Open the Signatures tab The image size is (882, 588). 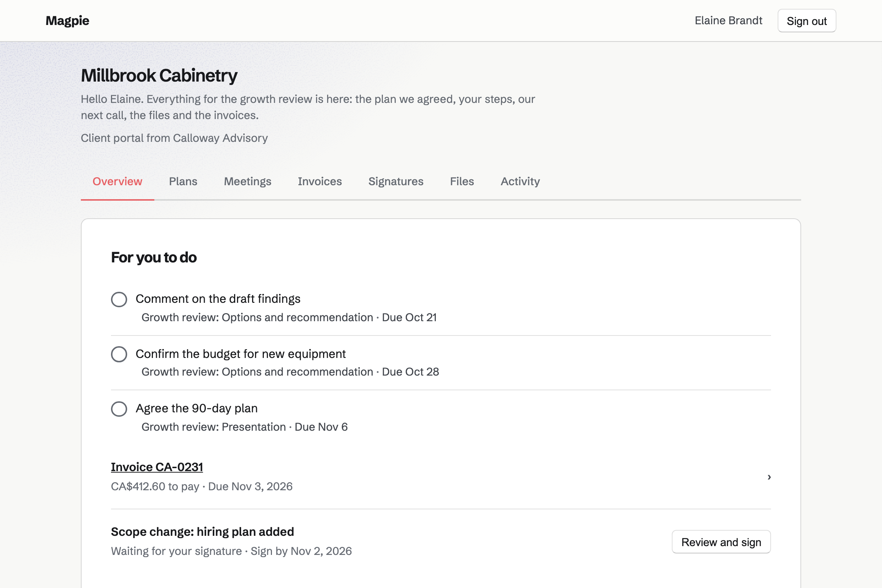396,182
